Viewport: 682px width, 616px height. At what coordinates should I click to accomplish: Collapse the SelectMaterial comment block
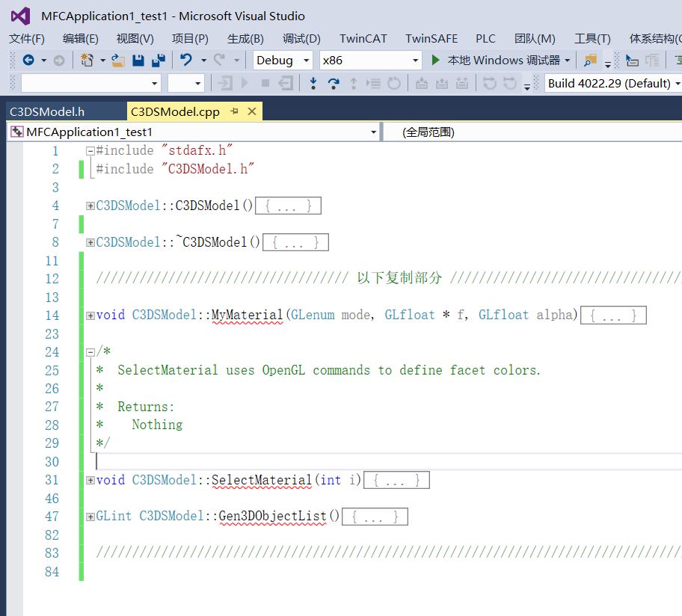[90, 351]
